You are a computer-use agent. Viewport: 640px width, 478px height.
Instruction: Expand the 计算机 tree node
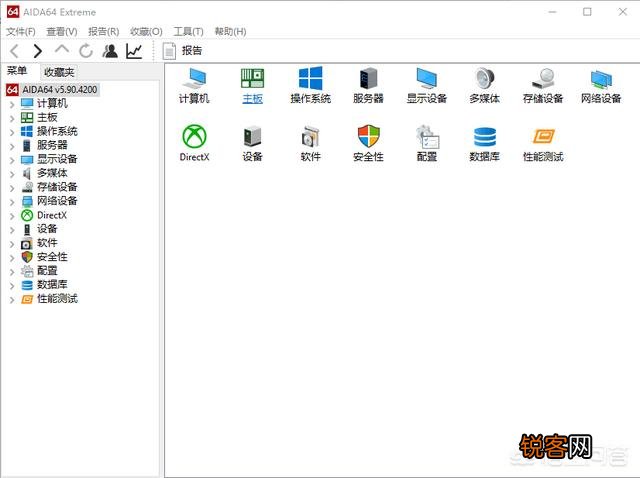click(12, 104)
